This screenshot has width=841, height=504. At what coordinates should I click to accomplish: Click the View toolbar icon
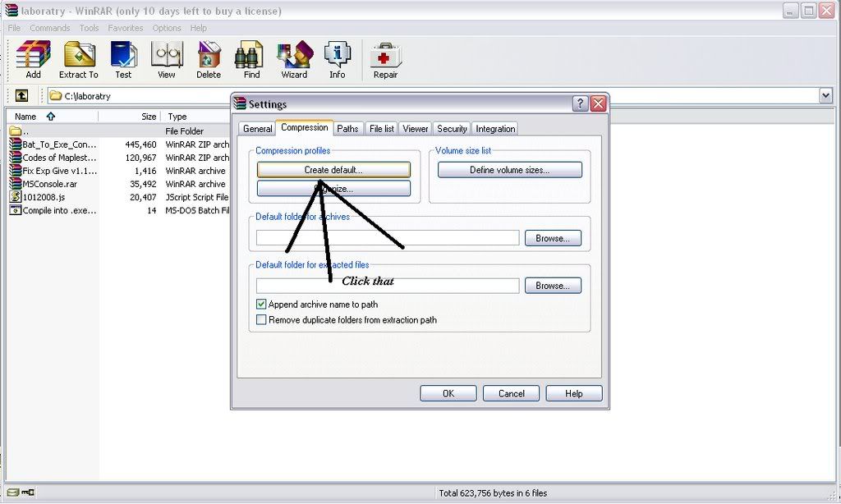[x=166, y=60]
